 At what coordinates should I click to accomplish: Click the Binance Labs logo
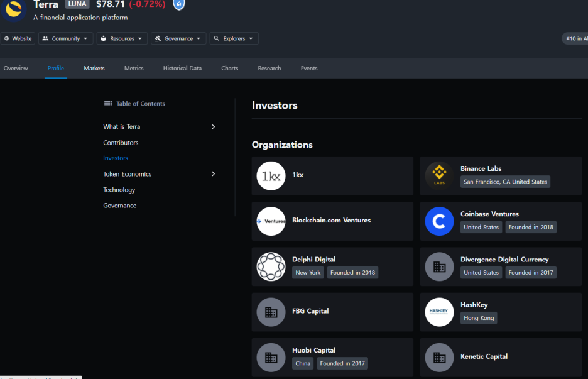click(x=440, y=176)
